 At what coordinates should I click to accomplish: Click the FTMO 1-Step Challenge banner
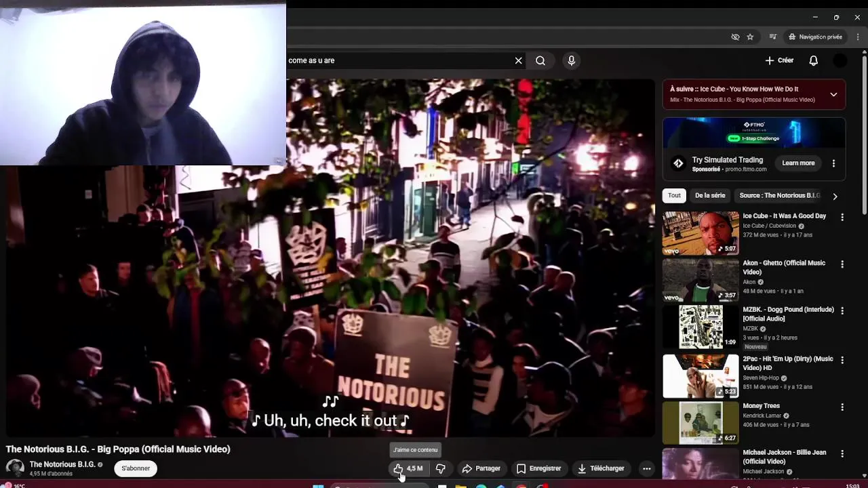pos(754,133)
